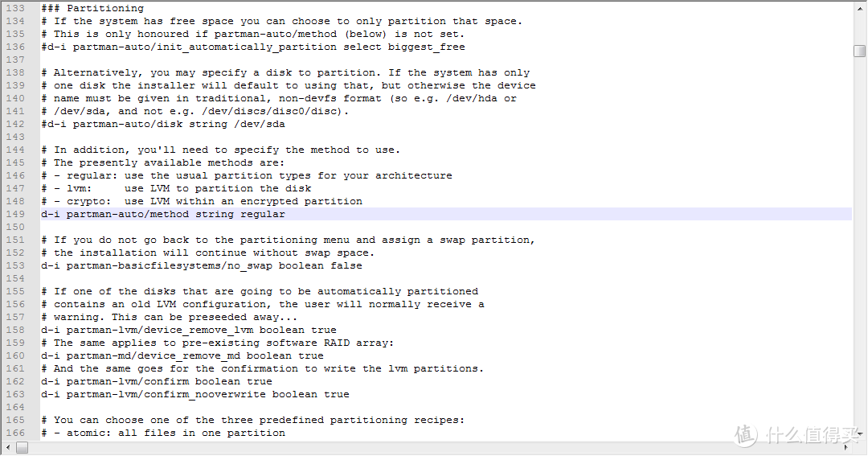Click the horizontal scrollbar left arrow
Image resolution: width=868 pixels, height=456 pixels.
(8, 447)
